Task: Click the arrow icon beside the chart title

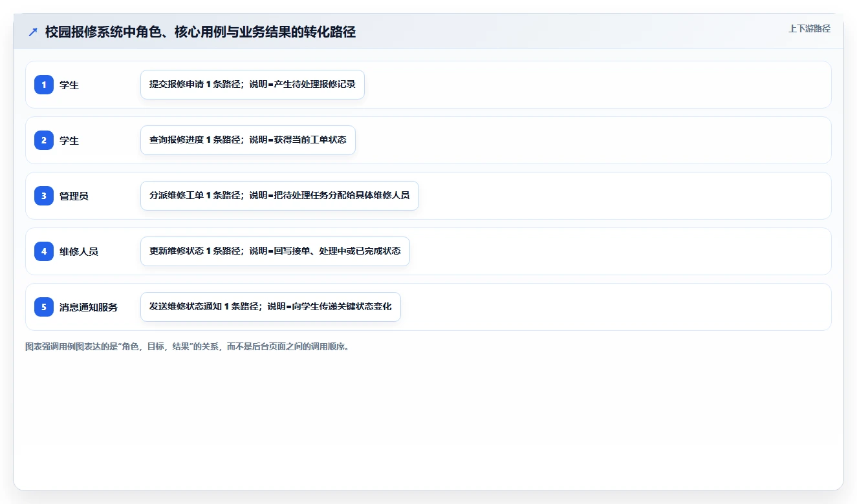Action: (33, 32)
